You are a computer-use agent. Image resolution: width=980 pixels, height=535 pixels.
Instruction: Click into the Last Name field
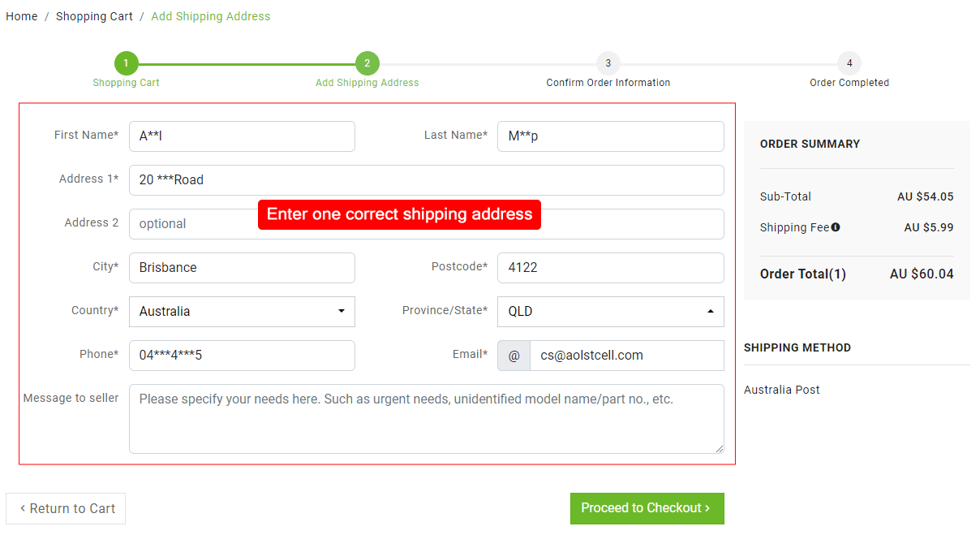click(610, 136)
